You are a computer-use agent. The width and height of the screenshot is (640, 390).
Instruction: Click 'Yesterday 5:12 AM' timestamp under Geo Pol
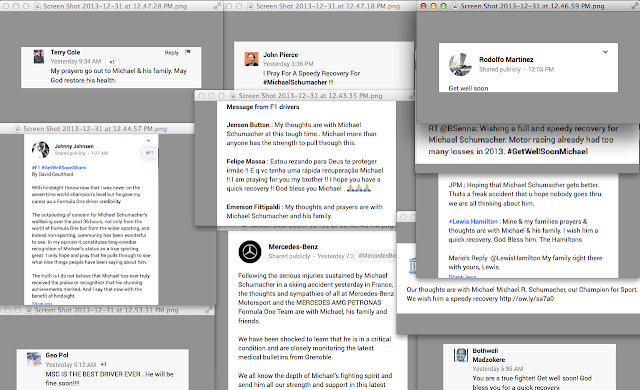(x=71, y=365)
